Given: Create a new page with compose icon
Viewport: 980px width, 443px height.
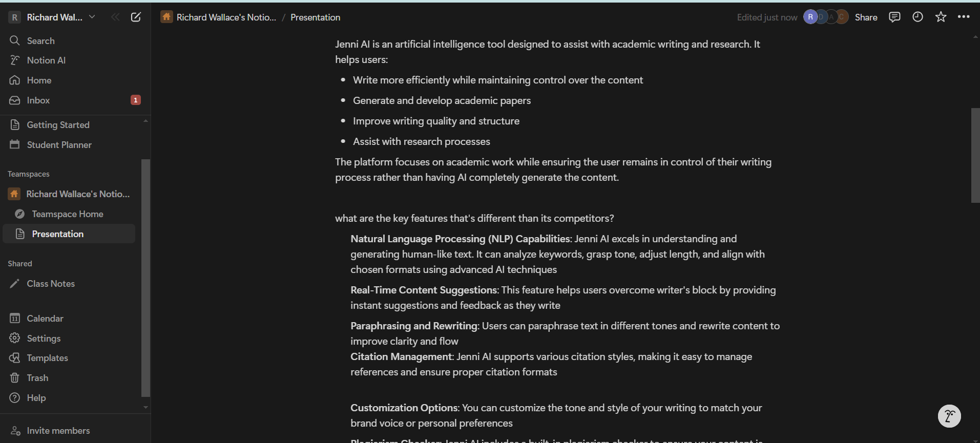Looking at the screenshot, I should pos(136,17).
